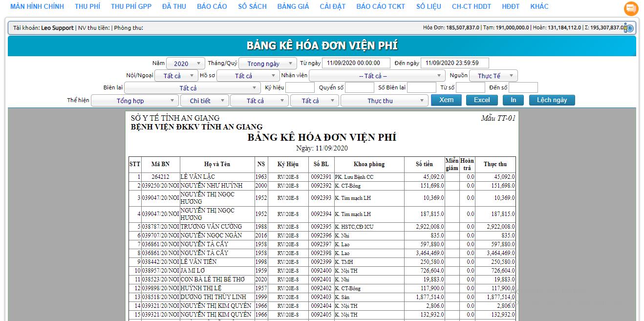Select patient name HUỲNH THỊ LỆ
This screenshot has height=321, width=644.
201,288
